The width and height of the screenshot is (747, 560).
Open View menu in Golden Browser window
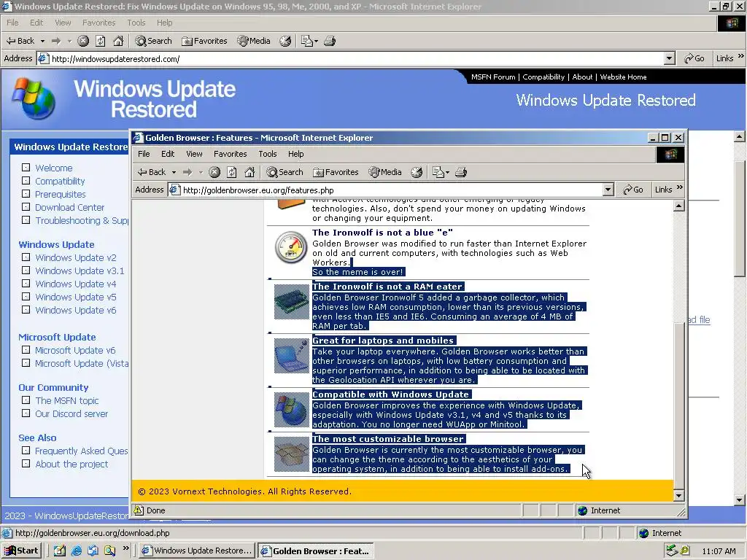coord(194,154)
